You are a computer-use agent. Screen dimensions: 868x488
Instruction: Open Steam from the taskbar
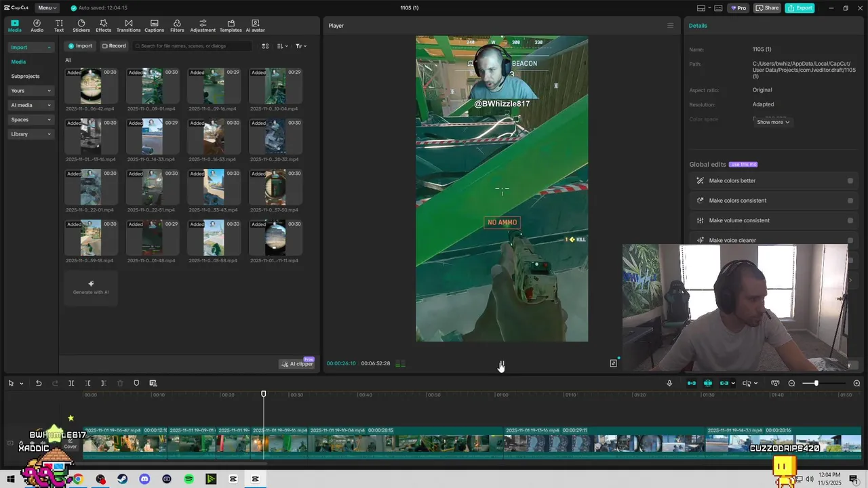(x=122, y=479)
